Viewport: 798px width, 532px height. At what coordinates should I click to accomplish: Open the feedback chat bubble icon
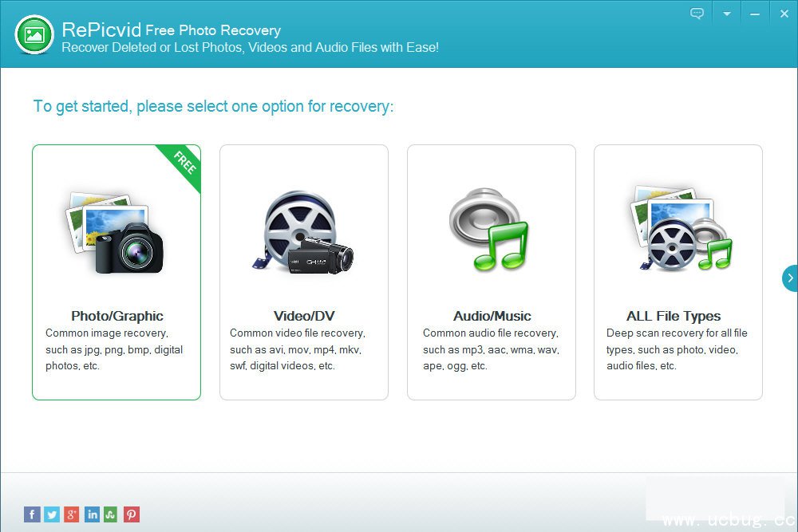coord(697,14)
